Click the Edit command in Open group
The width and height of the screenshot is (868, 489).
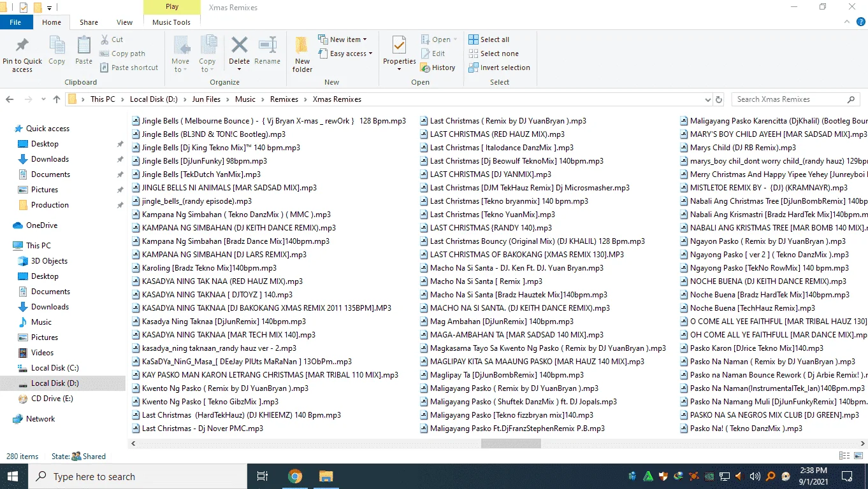coord(433,53)
